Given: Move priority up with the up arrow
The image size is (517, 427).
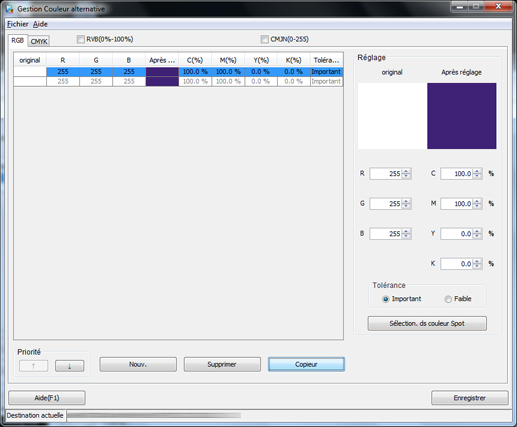Looking at the screenshot, I should pos(34,366).
